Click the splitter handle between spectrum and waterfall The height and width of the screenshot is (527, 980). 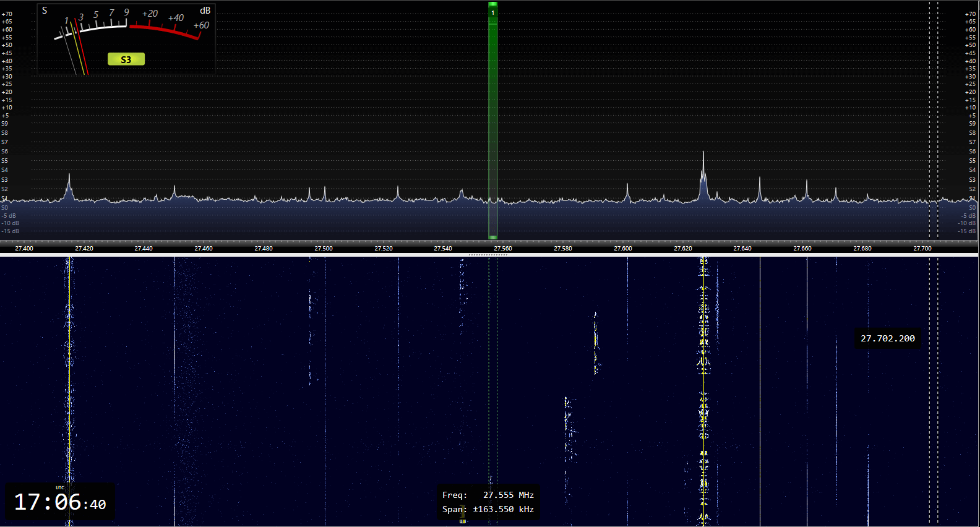pos(488,254)
